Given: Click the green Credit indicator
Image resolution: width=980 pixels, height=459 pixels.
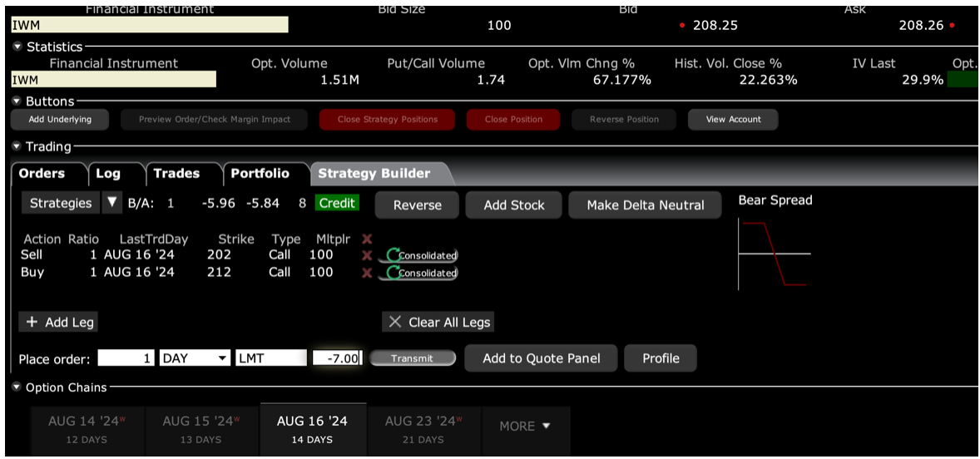Looking at the screenshot, I should 338,203.
